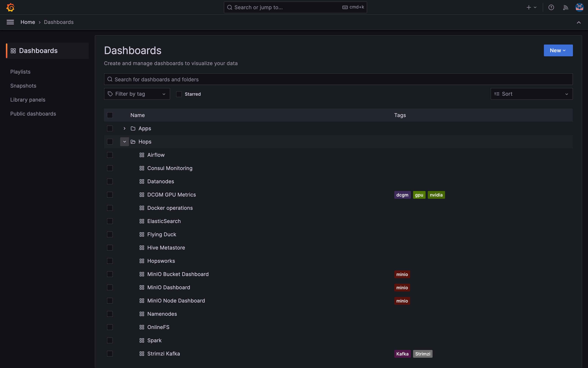The image size is (588, 368).
Task: Expand the Apps folder chevron
Action: click(124, 128)
